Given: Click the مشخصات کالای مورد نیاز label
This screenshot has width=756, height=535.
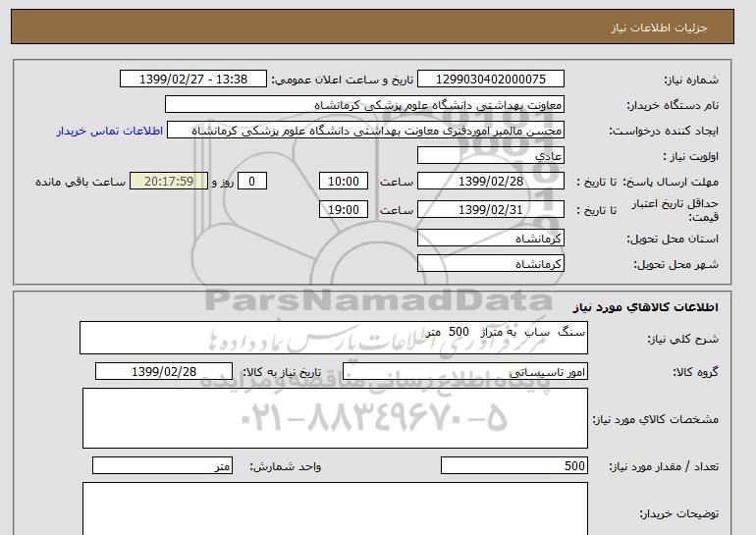Looking at the screenshot, I should coord(656,419).
